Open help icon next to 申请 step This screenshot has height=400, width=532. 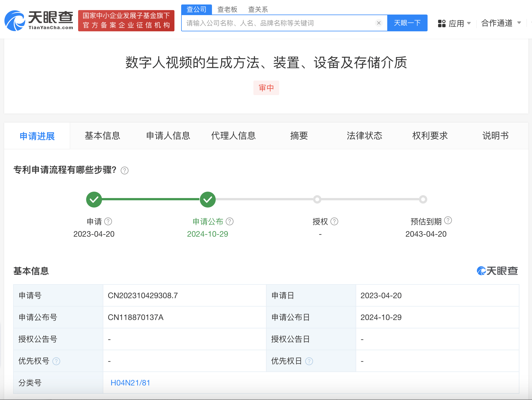coord(108,222)
